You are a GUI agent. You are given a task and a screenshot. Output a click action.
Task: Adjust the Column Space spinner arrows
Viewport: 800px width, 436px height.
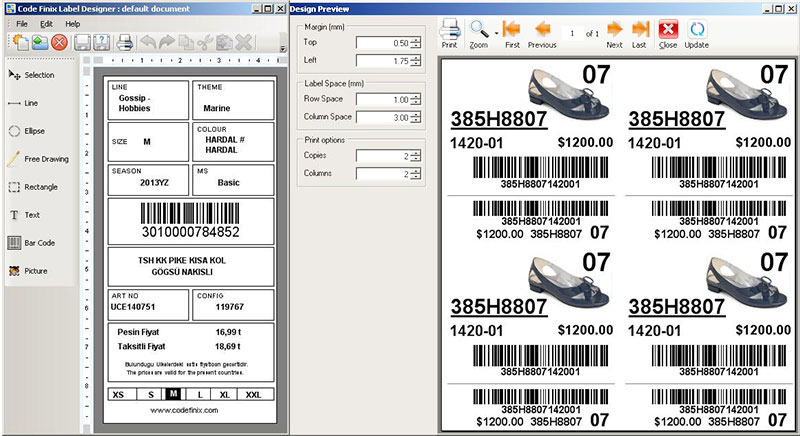tap(416, 118)
